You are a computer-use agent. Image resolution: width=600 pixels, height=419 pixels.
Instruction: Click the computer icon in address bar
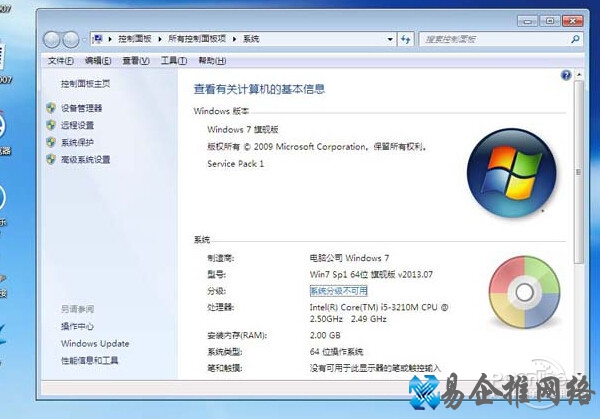(x=98, y=39)
